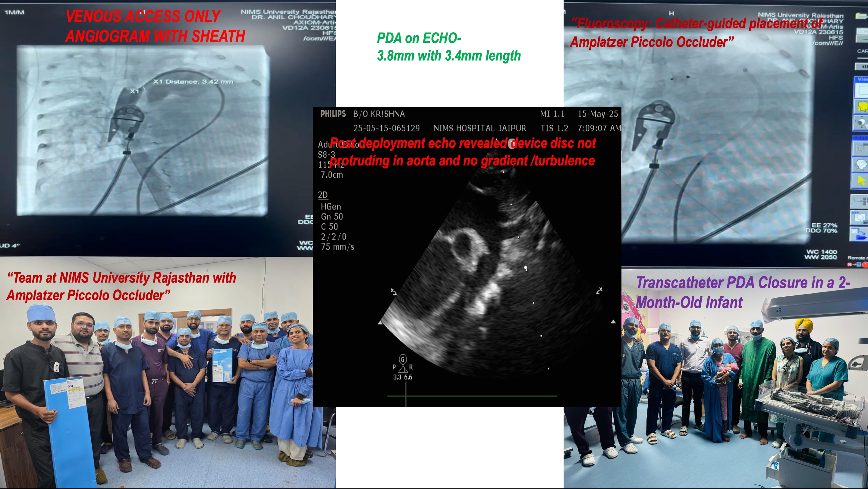Click the patient name "B/O KRISHNA"
The width and height of the screenshot is (868, 489).
(379, 114)
